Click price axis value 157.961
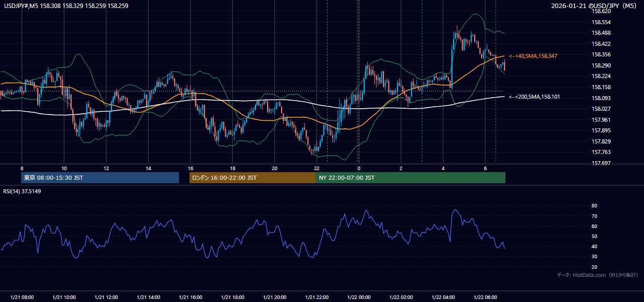This screenshot has width=644, height=302. (601, 120)
